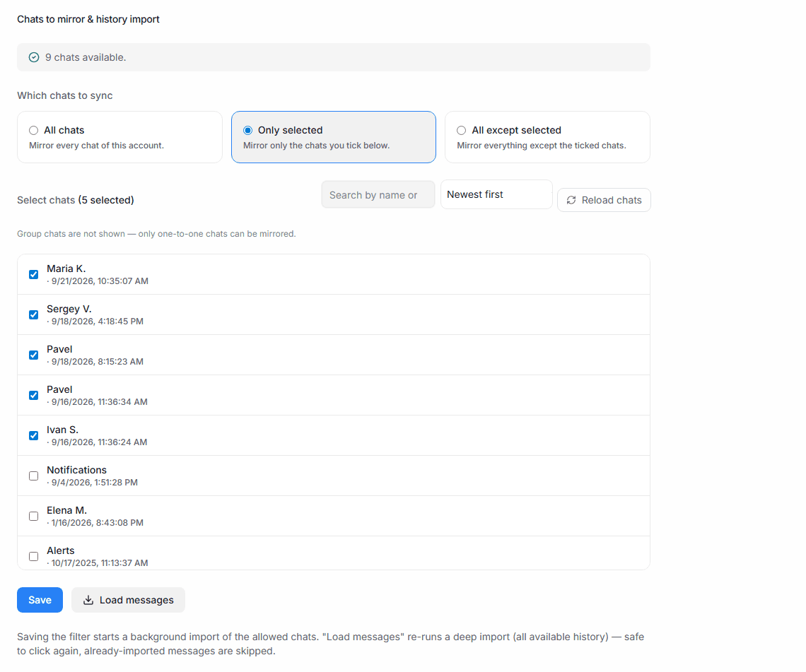The image size is (806, 672).
Task: Focus the Search by name field
Action: (378, 195)
